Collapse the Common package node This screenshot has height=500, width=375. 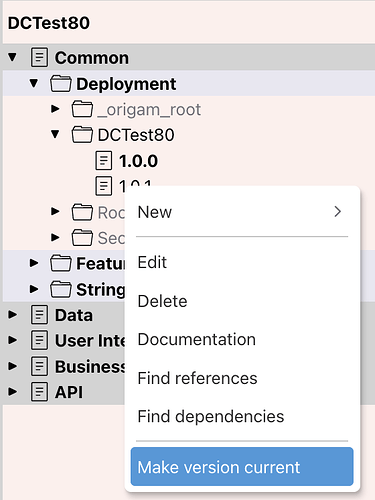(12, 57)
